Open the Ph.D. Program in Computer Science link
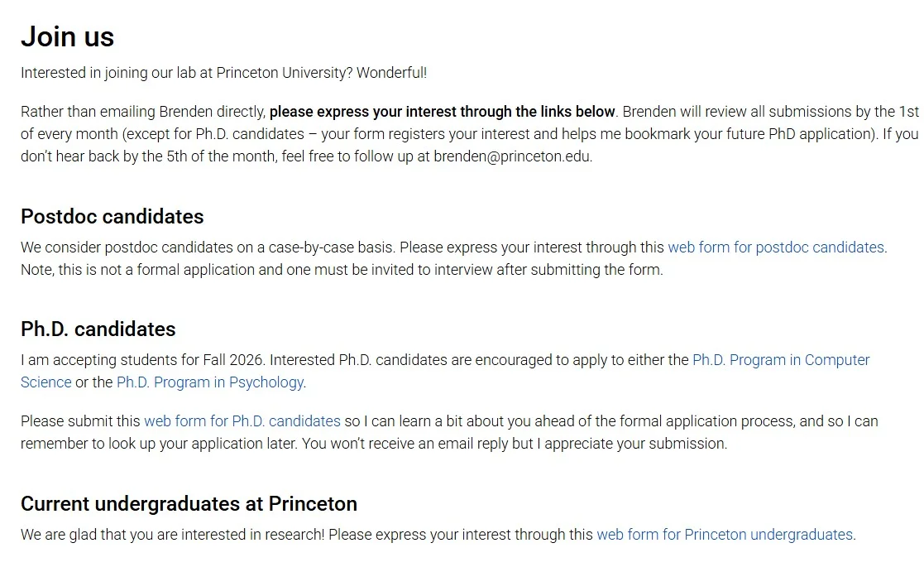The width and height of the screenshot is (924, 567). pos(780,360)
